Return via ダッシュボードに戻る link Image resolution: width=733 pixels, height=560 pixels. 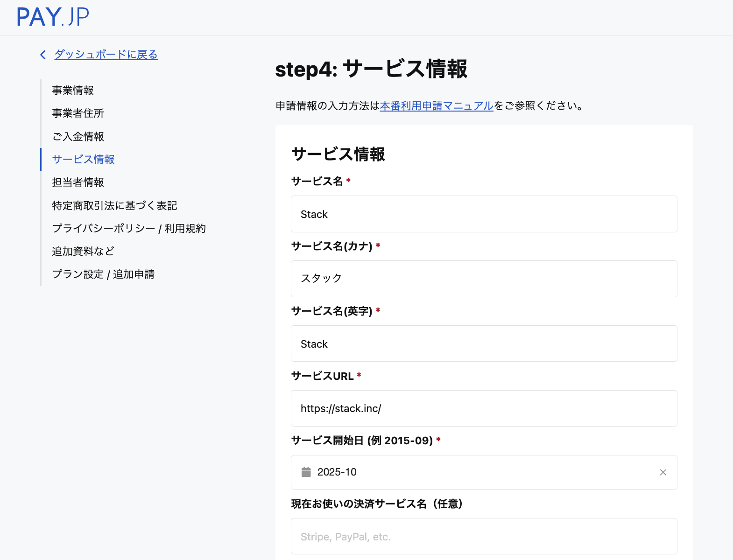click(x=106, y=55)
